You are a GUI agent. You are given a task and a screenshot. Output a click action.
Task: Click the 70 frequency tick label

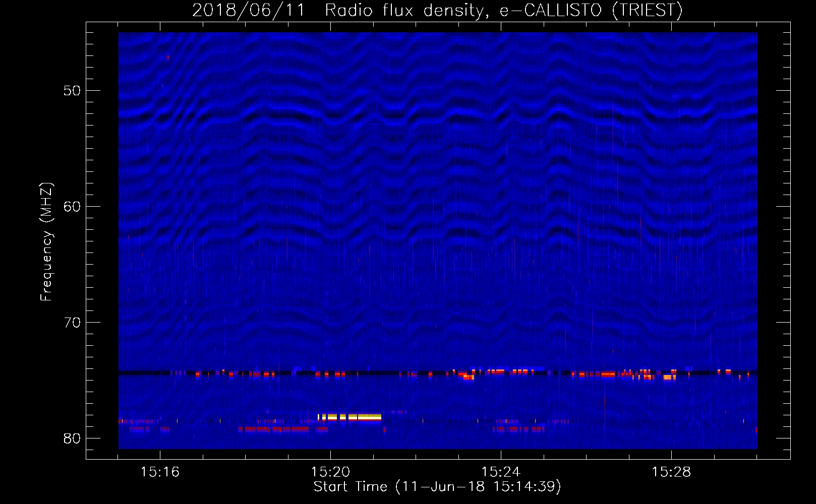tap(72, 323)
